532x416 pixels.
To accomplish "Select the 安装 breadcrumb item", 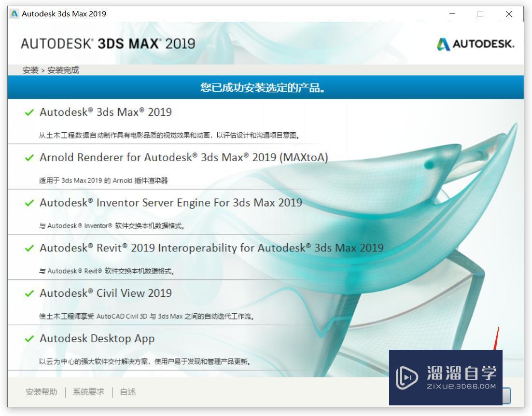I will click(x=29, y=70).
